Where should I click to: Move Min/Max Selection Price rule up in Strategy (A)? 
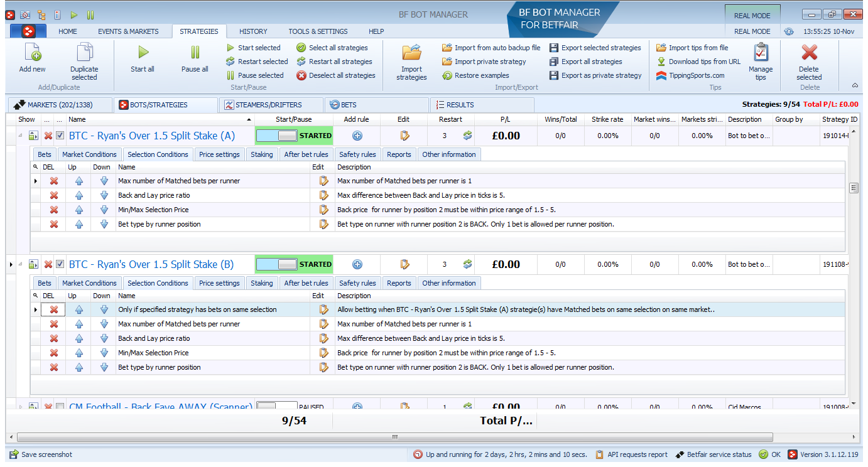click(79, 210)
